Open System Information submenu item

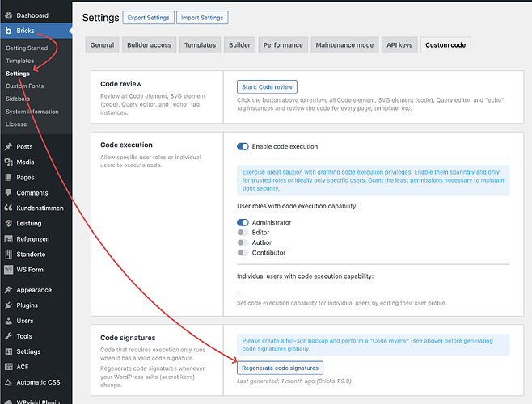point(32,112)
